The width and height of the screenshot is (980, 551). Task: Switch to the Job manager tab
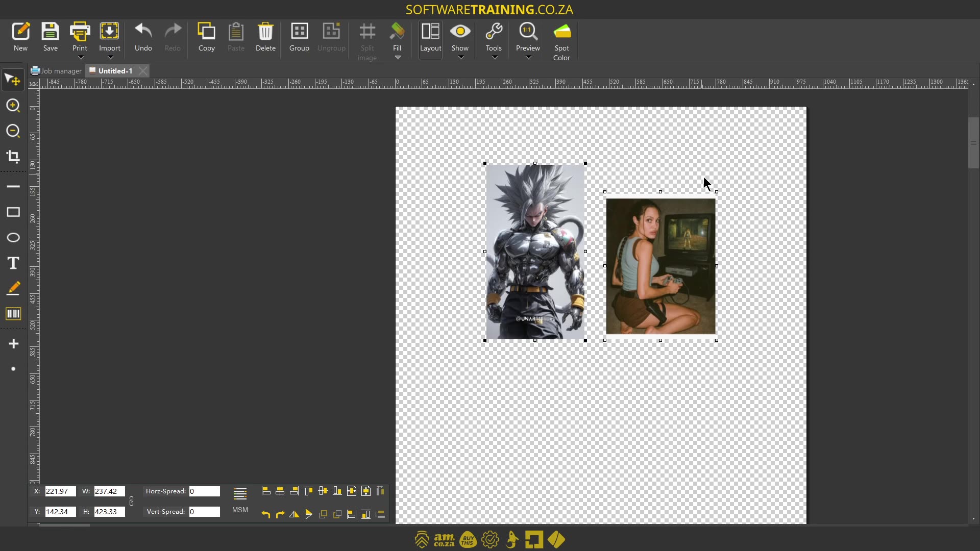point(56,71)
